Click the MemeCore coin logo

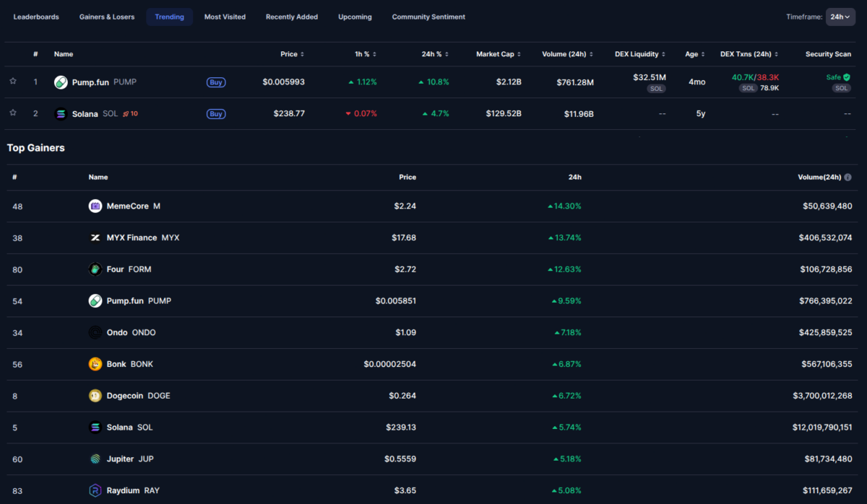pyautogui.click(x=95, y=206)
